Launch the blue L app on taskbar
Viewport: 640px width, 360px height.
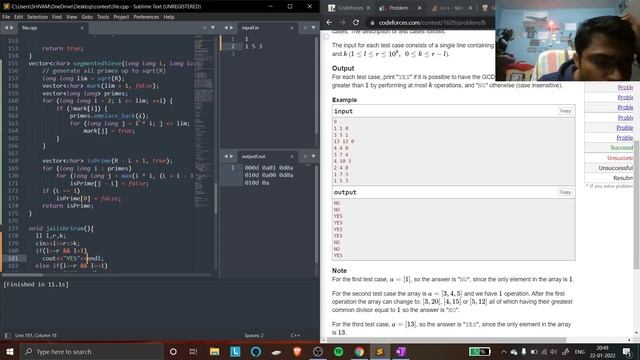(235, 351)
